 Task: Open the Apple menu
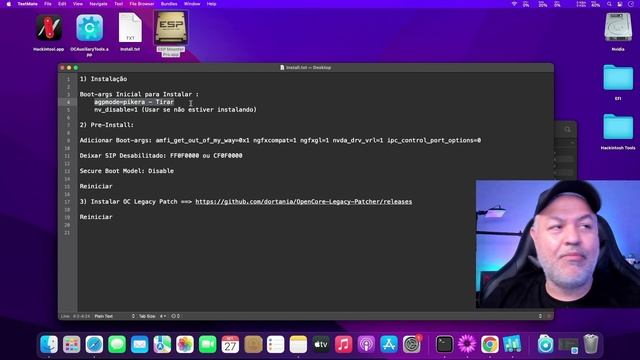point(9,4)
